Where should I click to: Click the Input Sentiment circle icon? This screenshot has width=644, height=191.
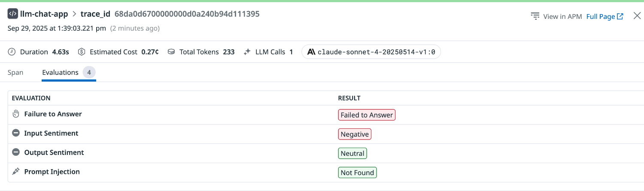[16, 133]
